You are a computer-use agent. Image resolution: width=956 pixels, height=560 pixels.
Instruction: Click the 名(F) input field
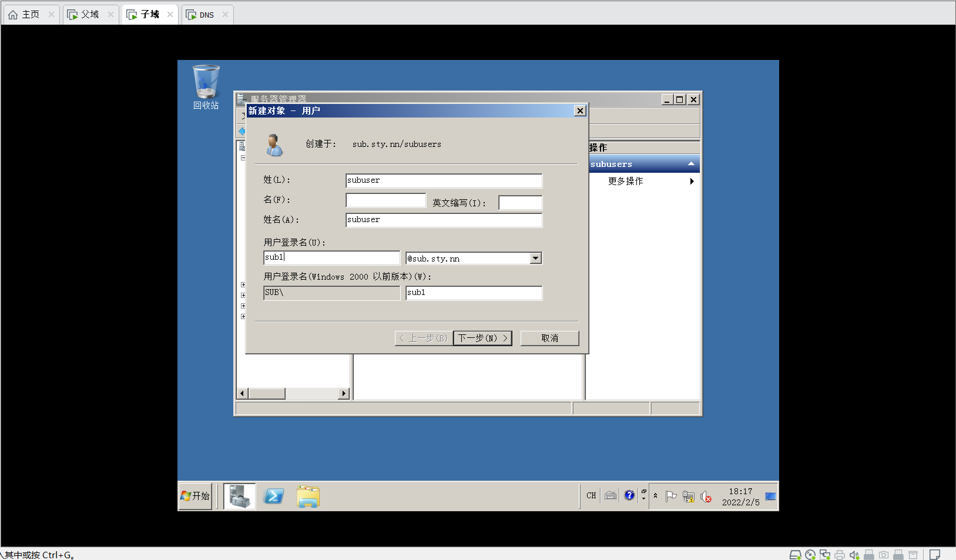coord(385,200)
